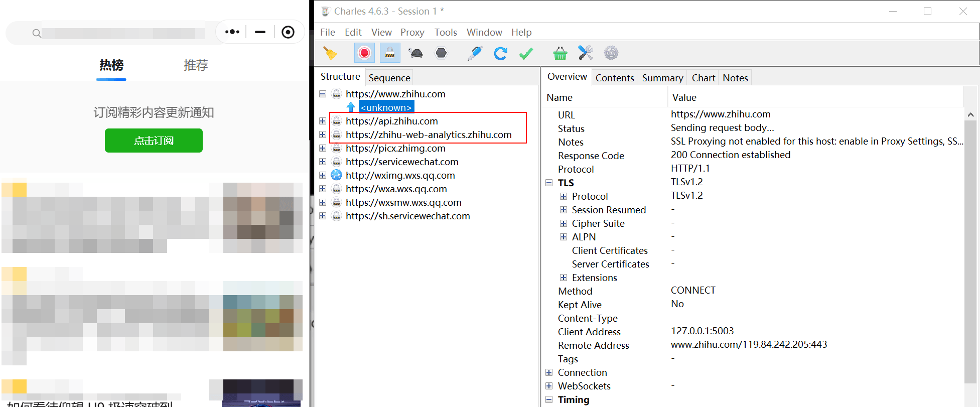Minimize mini program with dash icon

click(260, 32)
